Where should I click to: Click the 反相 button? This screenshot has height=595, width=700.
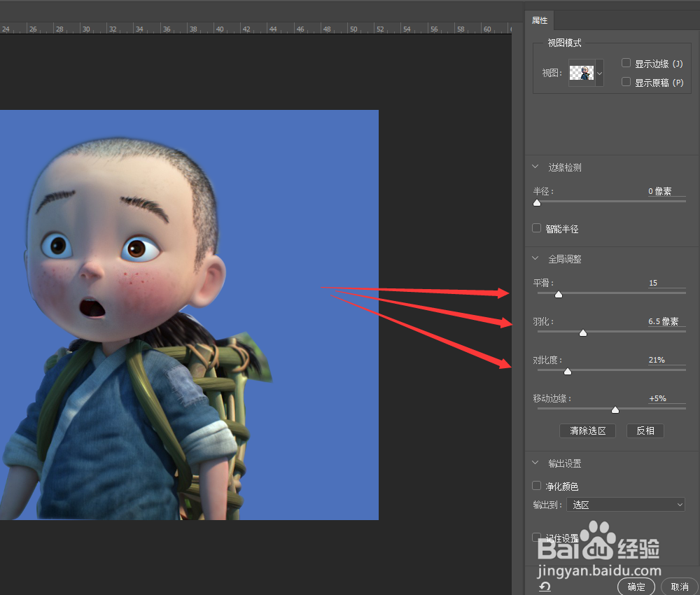click(x=645, y=430)
